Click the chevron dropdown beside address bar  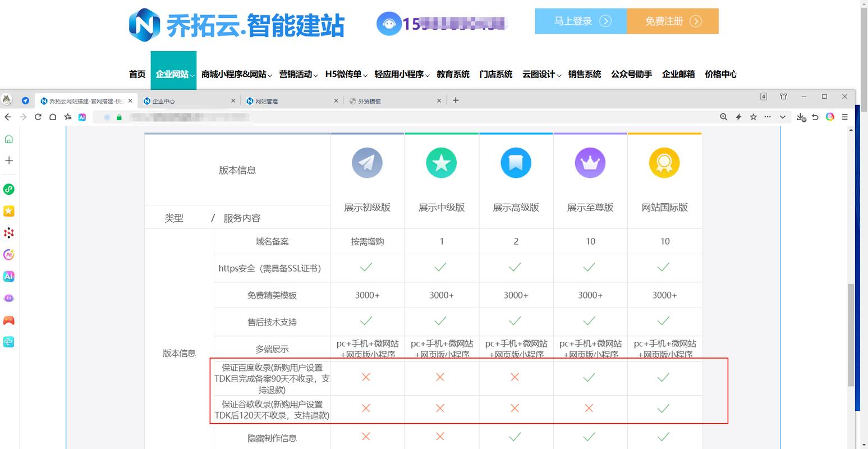coord(782,117)
